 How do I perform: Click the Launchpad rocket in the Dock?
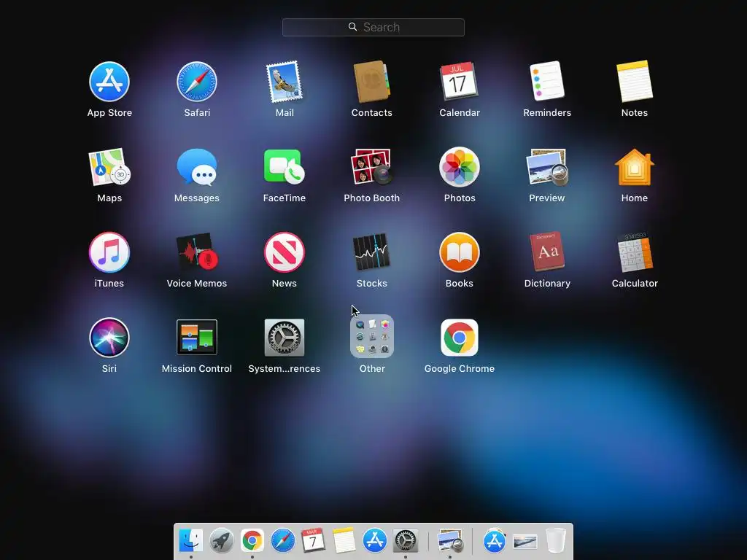pos(222,541)
